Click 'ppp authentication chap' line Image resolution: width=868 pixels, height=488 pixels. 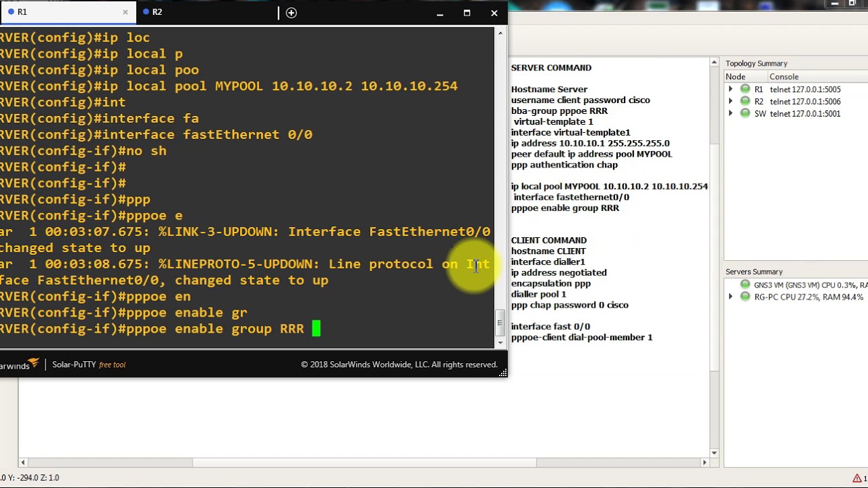[564, 165]
